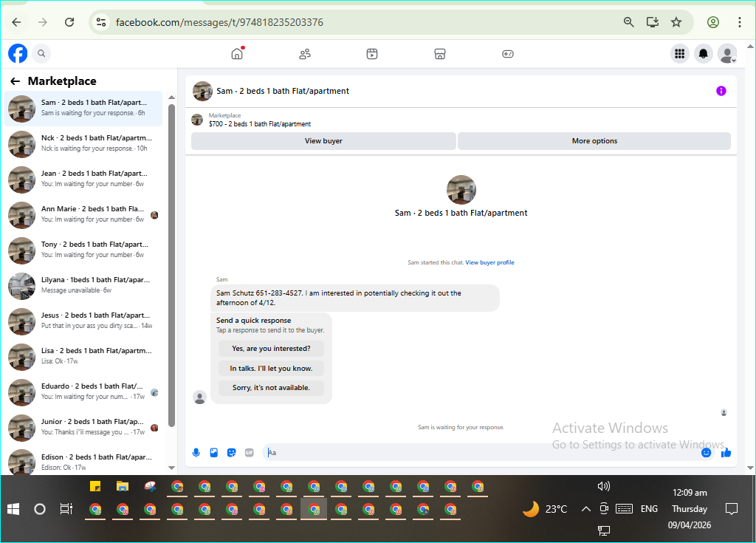Click conversation list scrollbar up arrow

pos(171,98)
